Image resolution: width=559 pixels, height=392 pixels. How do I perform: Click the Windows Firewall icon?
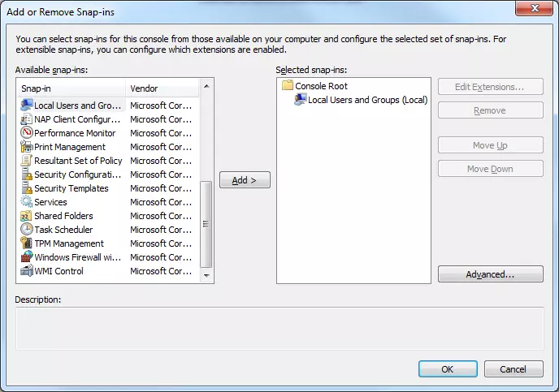[x=27, y=257]
